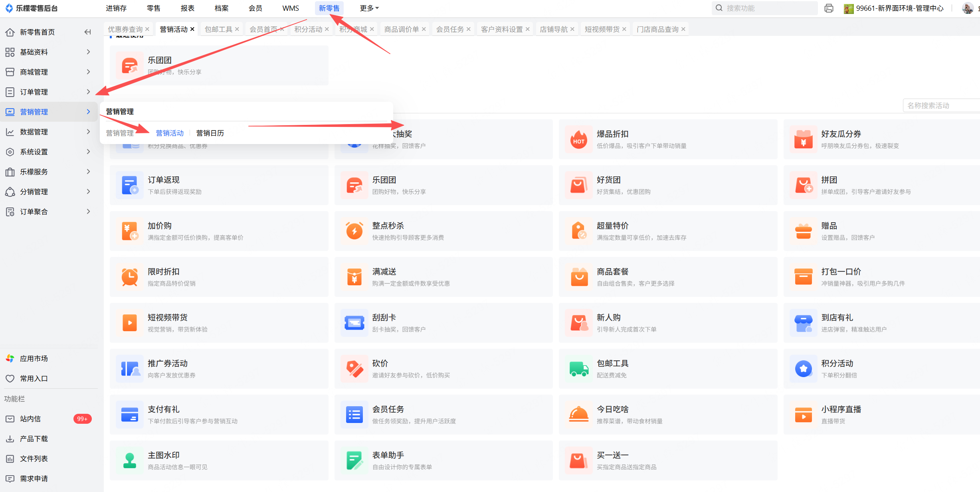Image resolution: width=980 pixels, height=492 pixels.
Task: Open the 会员 top menu item
Action: (255, 8)
